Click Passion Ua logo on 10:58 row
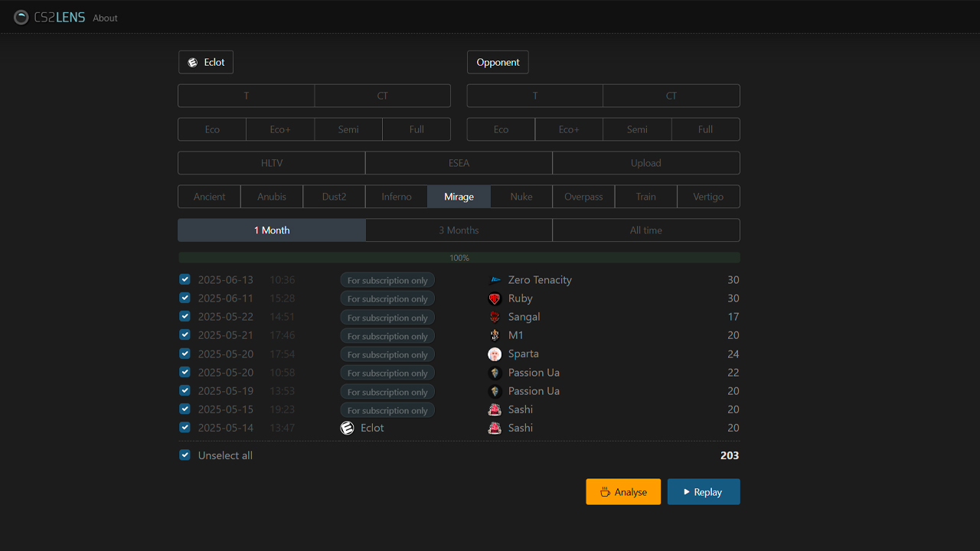 [x=495, y=373]
